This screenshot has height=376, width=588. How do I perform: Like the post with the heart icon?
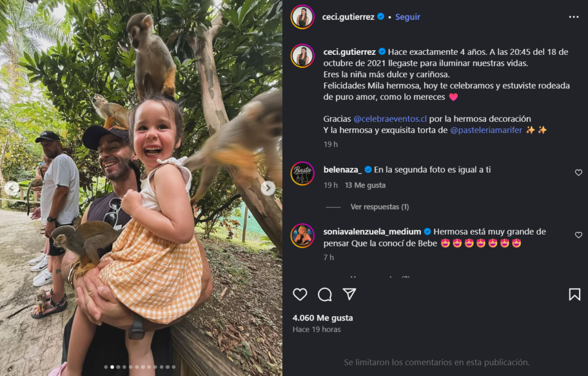pyautogui.click(x=300, y=294)
